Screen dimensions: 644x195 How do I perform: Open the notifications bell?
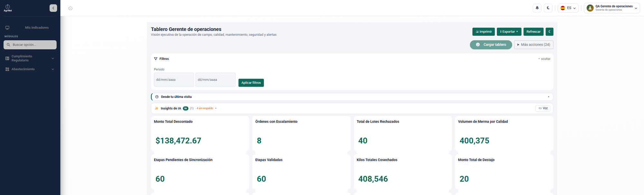537,8
